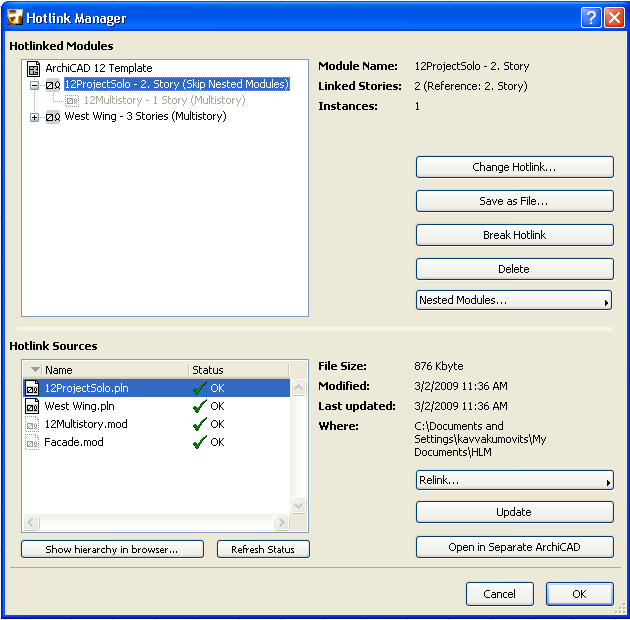Click the 12ProjectSolo module icon in tree

click(53, 85)
